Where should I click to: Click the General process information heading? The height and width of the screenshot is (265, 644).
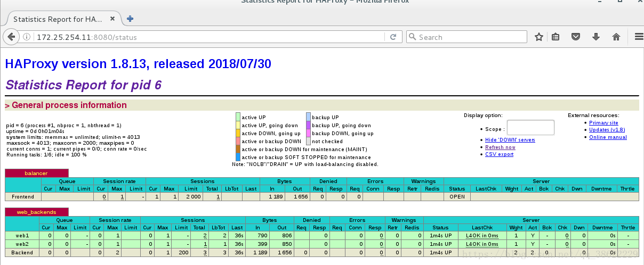(x=69, y=105)
